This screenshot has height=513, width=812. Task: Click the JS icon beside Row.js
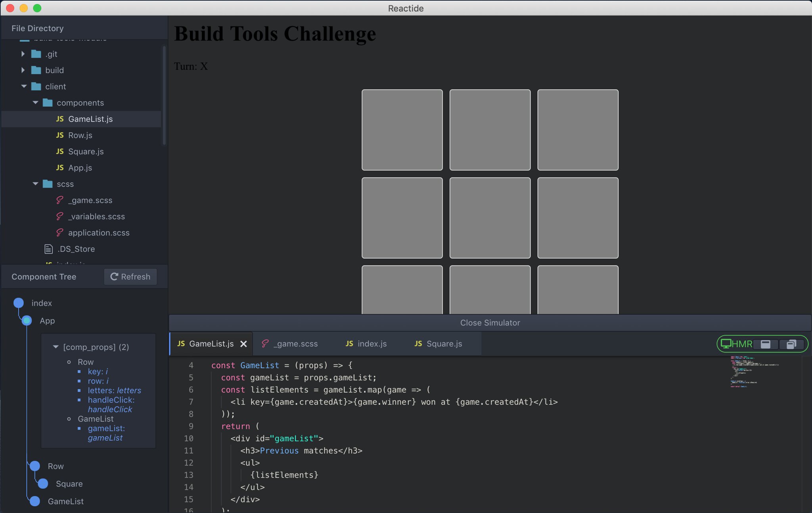coord(60,135)
